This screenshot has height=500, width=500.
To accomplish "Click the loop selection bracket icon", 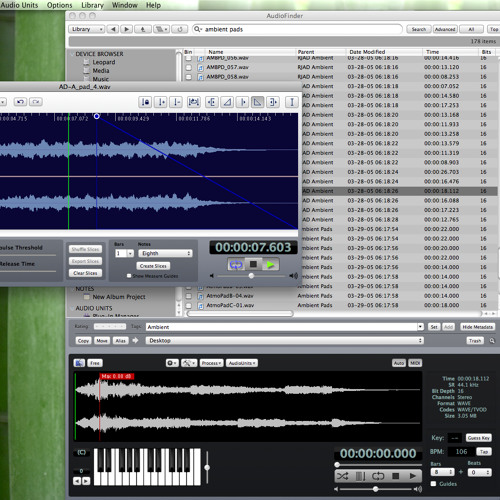I will coord(194,102).
